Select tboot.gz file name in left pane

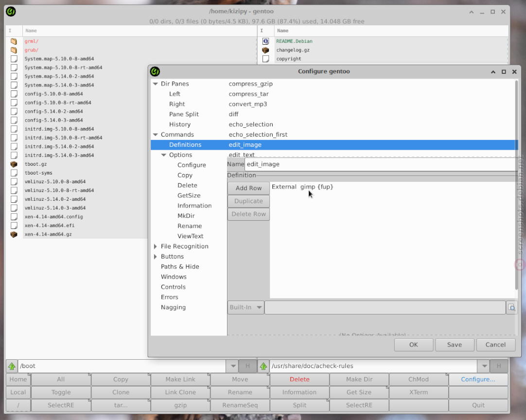35,164
